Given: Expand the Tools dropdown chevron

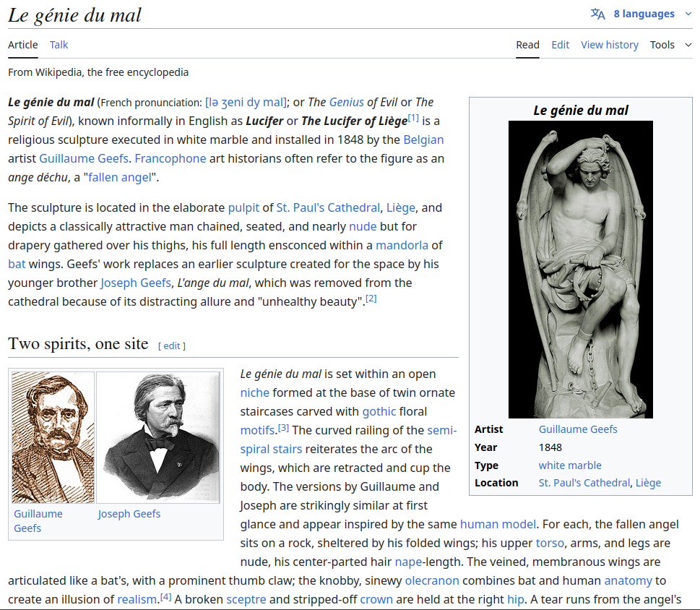Looking at the screenshot, I should 688,45.
